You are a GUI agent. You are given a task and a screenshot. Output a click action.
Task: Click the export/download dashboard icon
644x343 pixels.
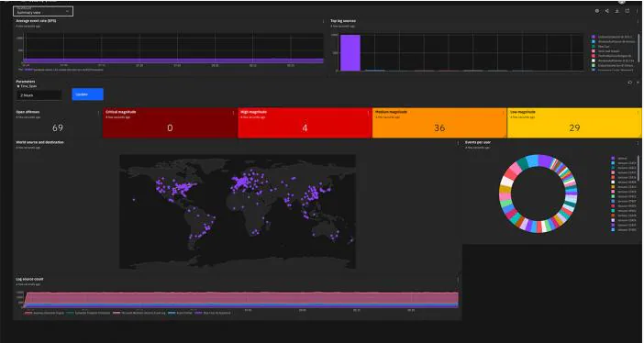pos(616,11)
